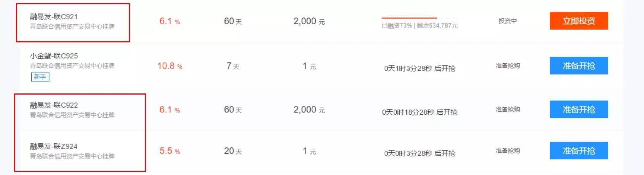The height and width of the screenshot is (175, 644).
Task: Click the 新手 badge tag
Action: click(40, 77)
